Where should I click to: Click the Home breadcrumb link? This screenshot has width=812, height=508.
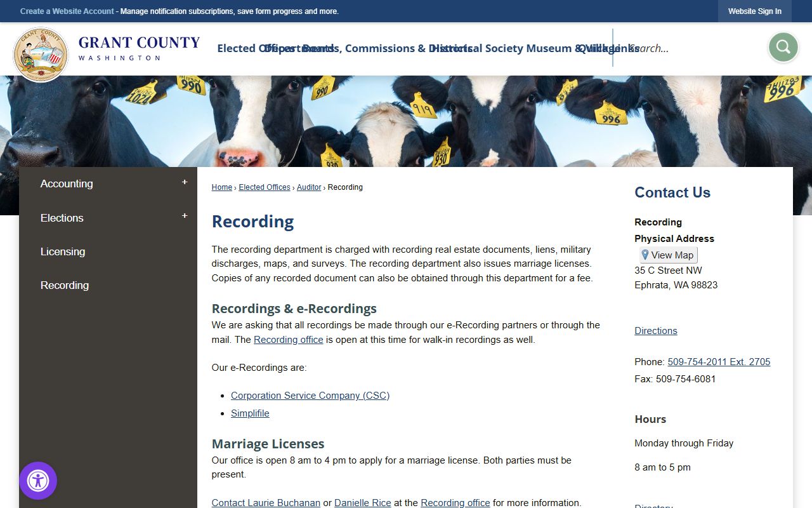pyautogui.click(x=221, y=187)
